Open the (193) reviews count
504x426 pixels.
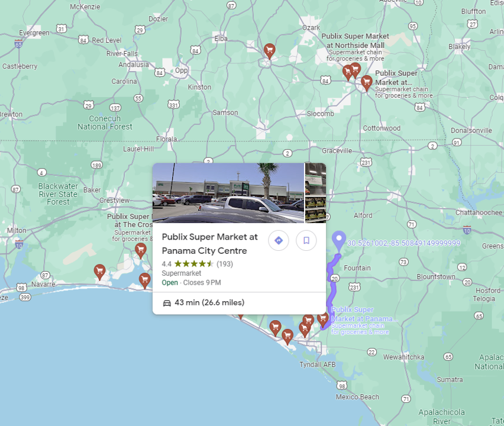(225, 264)
